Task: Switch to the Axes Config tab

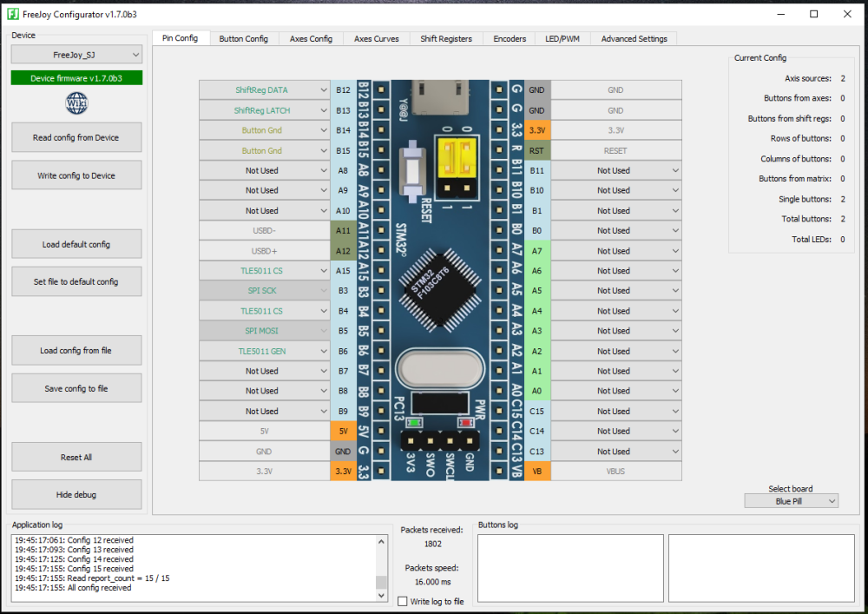Action: point(311,39)
